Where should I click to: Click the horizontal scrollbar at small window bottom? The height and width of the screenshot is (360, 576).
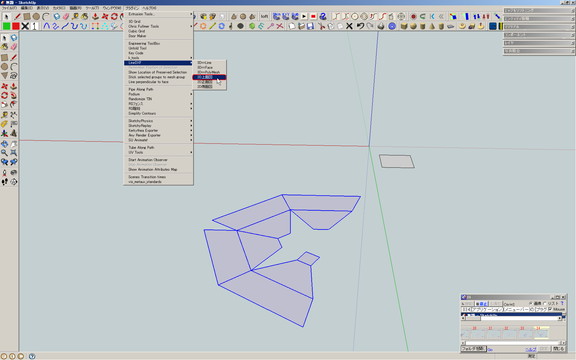coord(513,343)
